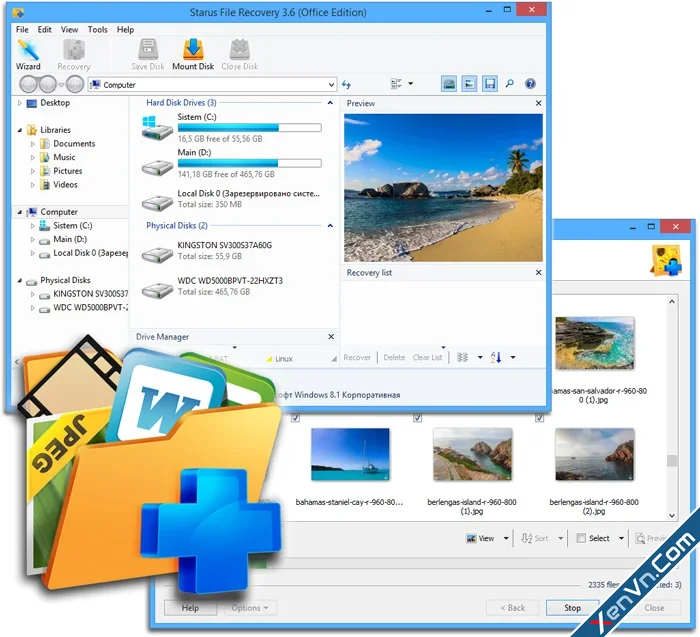The height and width of the screenshot is (637, 700).
Task: Select berlengas-island (1).jpg thumbnail
Action: pos(472,454)
